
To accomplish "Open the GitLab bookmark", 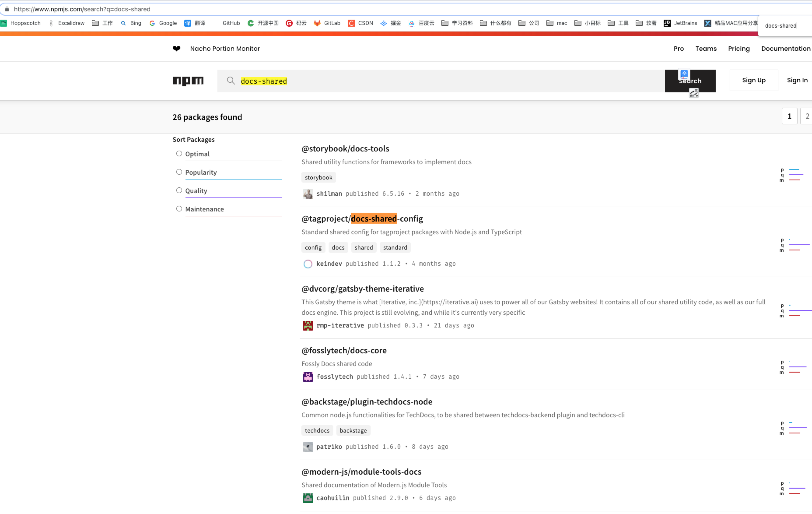I will (327, 23).
